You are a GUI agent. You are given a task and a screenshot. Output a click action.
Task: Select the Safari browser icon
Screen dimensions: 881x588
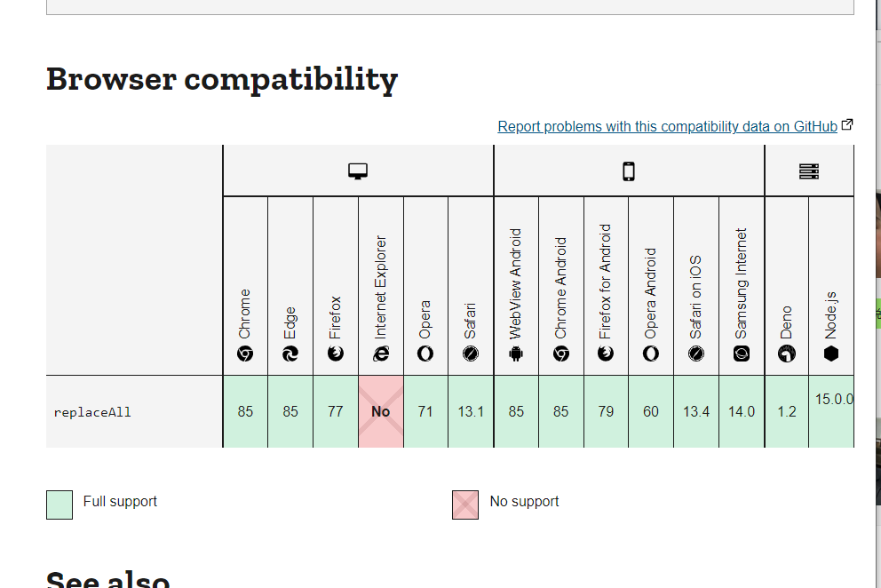471,353
